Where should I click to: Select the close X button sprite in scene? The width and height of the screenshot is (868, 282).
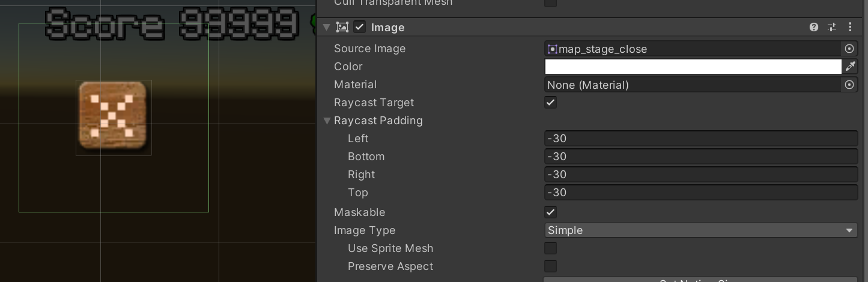point(113,116)
